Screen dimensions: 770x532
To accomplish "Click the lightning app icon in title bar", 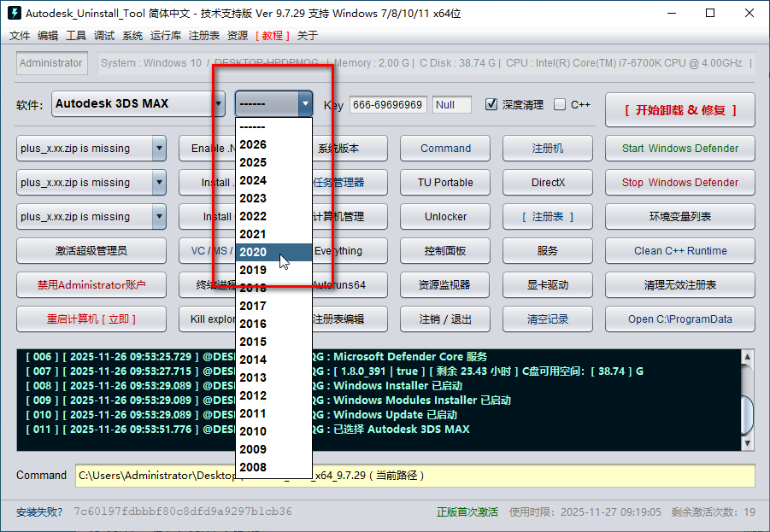I will click(15, 13).
